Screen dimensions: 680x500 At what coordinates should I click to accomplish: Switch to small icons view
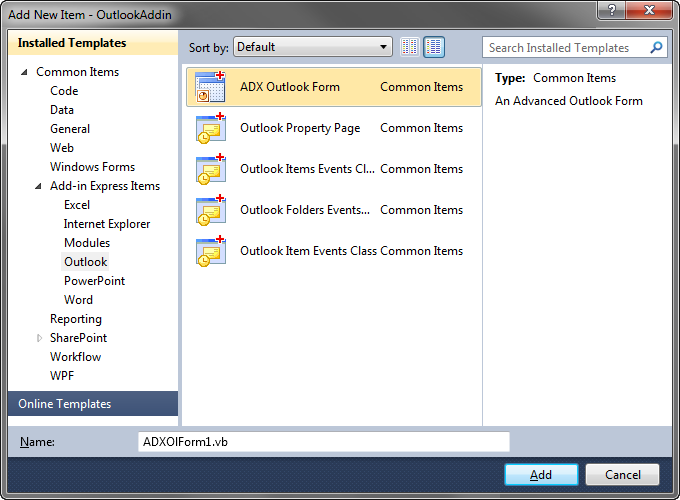click(x=409, y=47)
